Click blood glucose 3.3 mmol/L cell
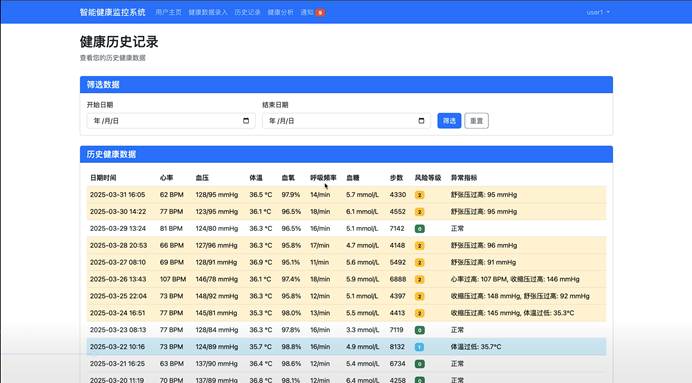Screen dimensions: 692x383 [362, 330]
